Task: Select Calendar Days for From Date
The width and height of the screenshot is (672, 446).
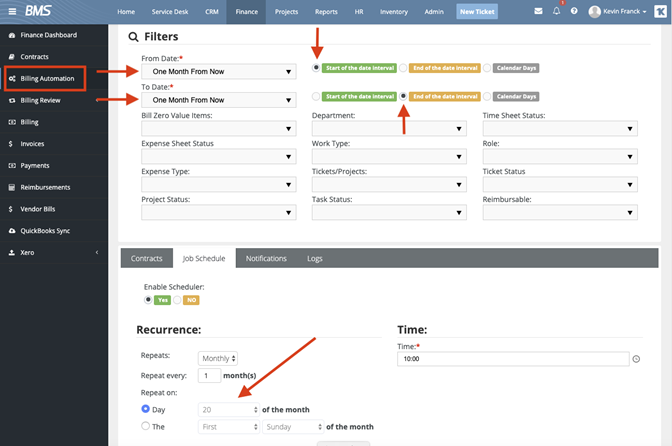Action: 487,68
